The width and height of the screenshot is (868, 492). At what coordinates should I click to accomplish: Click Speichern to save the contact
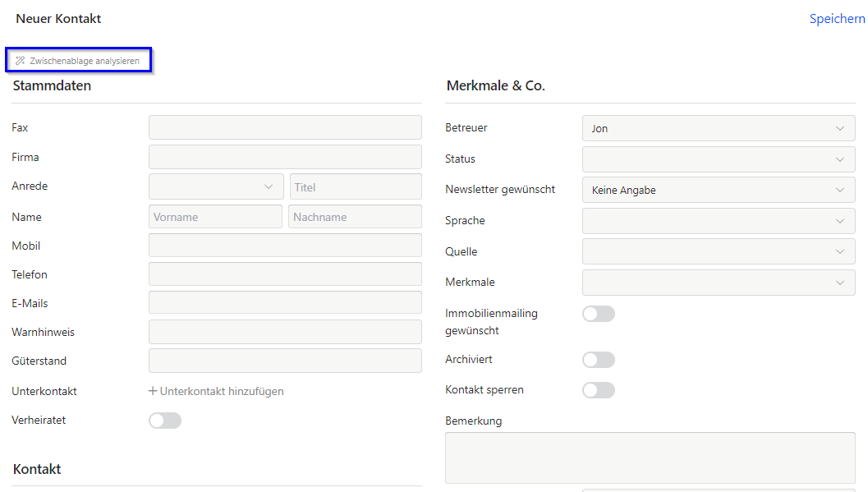click(x=836, y=19)
